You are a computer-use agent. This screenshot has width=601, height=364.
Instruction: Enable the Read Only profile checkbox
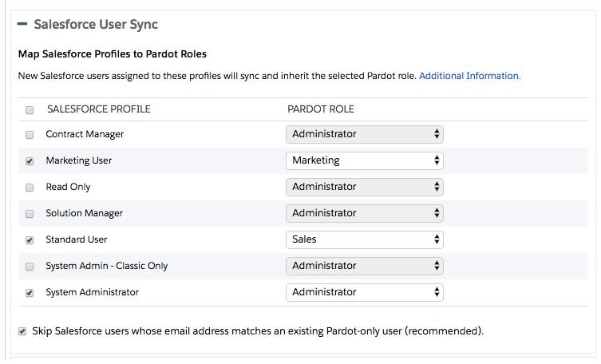pyautogui.click(x=30, y=187)
